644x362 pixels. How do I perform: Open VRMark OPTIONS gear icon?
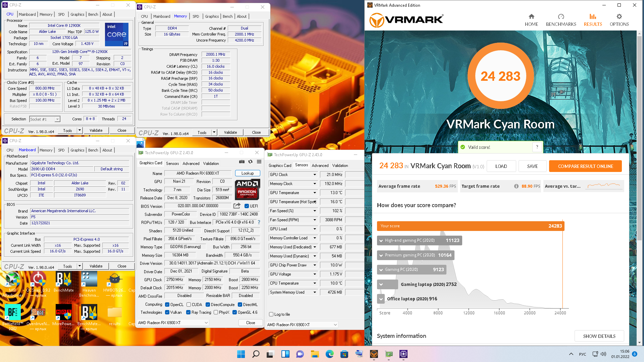619,16
